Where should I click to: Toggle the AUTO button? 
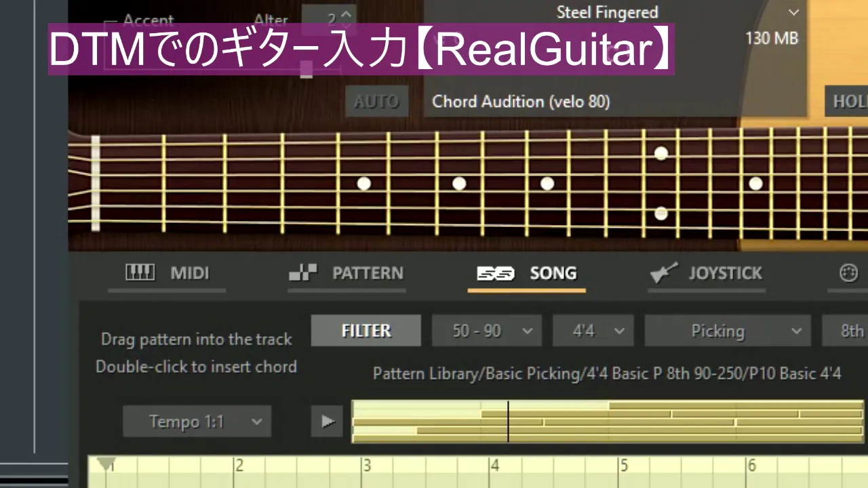(376, 102)
